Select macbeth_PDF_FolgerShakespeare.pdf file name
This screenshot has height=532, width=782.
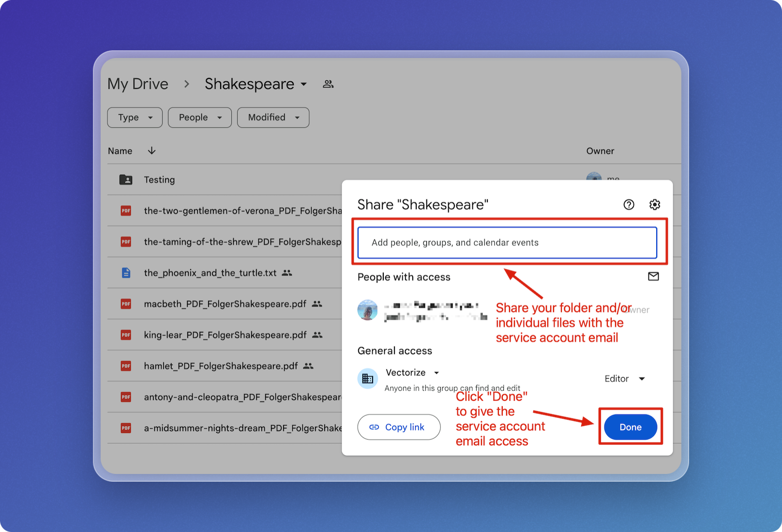[225, 304]
